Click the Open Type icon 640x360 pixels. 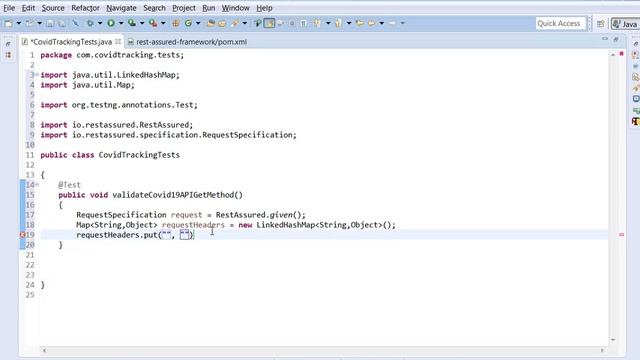click(x=211, y=23)
